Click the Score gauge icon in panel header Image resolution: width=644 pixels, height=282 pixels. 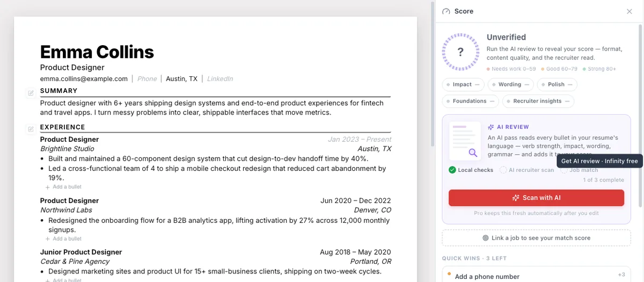pos(446,11)
